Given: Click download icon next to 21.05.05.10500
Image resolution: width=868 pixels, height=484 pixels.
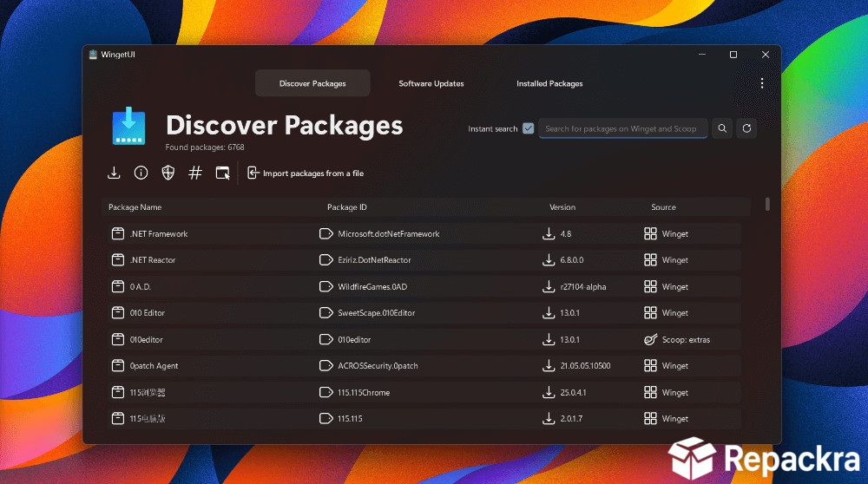Looking at the screenshot, I should pyautogui.click(x=549, y=366).
